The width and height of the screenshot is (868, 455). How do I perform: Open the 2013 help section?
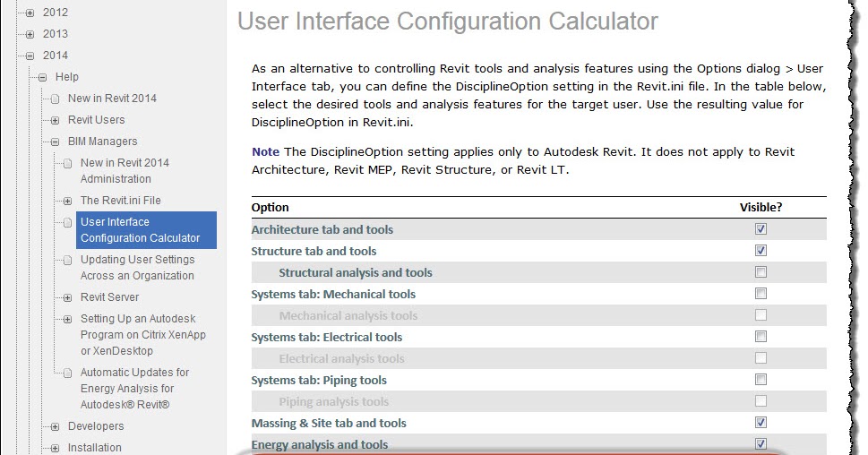(56, 34)
